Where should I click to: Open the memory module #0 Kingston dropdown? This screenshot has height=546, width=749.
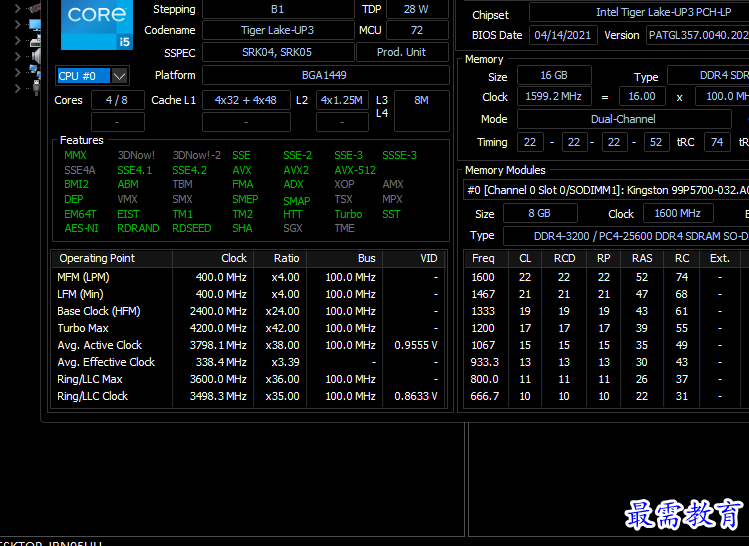coord(606,190)
